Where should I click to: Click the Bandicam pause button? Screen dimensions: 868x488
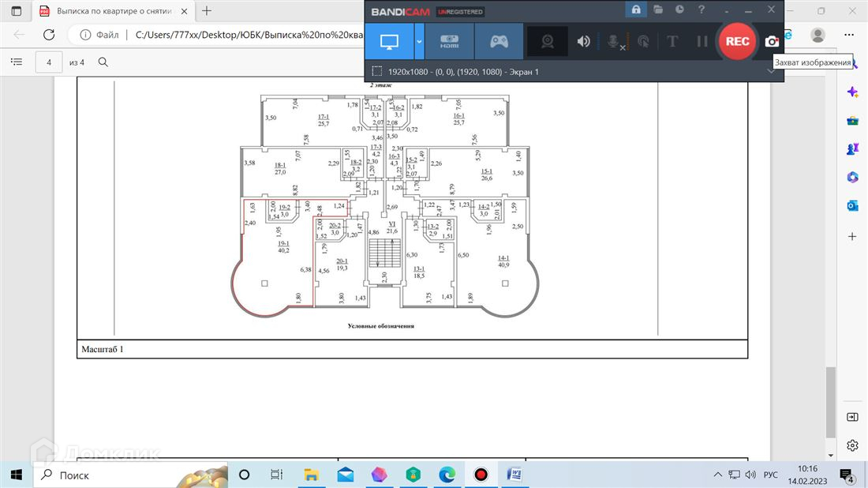[702, 42]
